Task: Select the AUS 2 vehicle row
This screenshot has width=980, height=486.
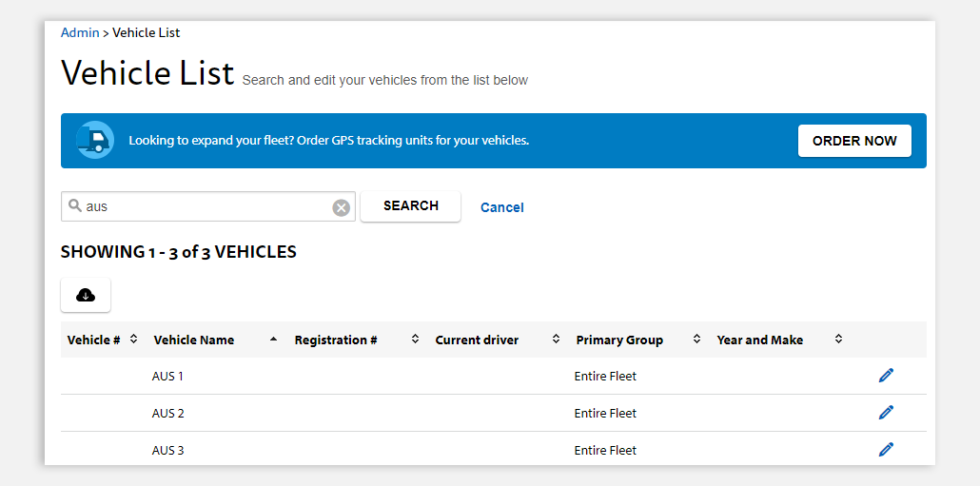Action: 493,413
